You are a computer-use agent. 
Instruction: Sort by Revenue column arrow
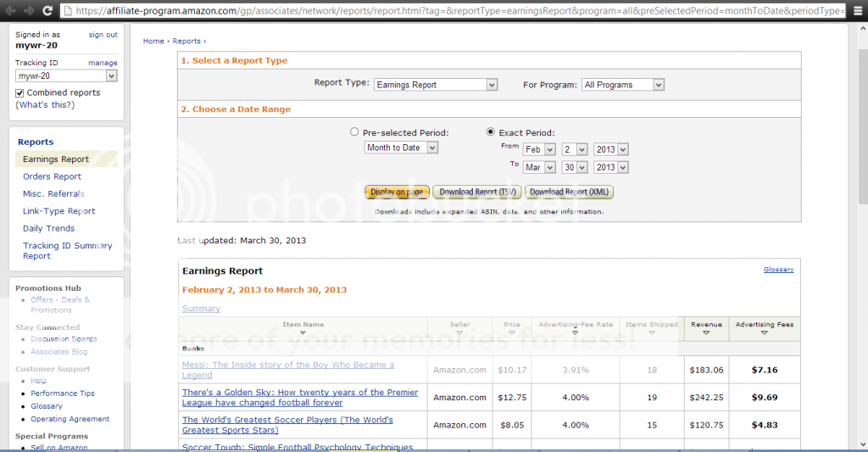(706, 333)
